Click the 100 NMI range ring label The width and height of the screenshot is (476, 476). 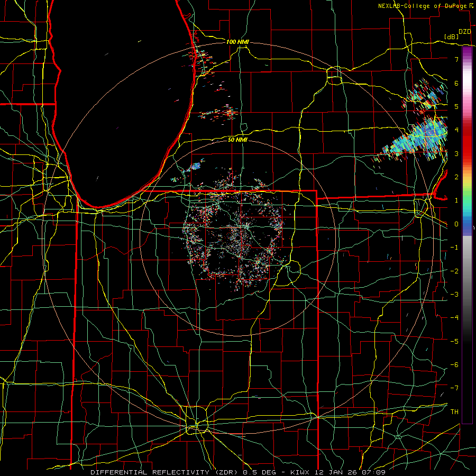[x=237, y=42]
